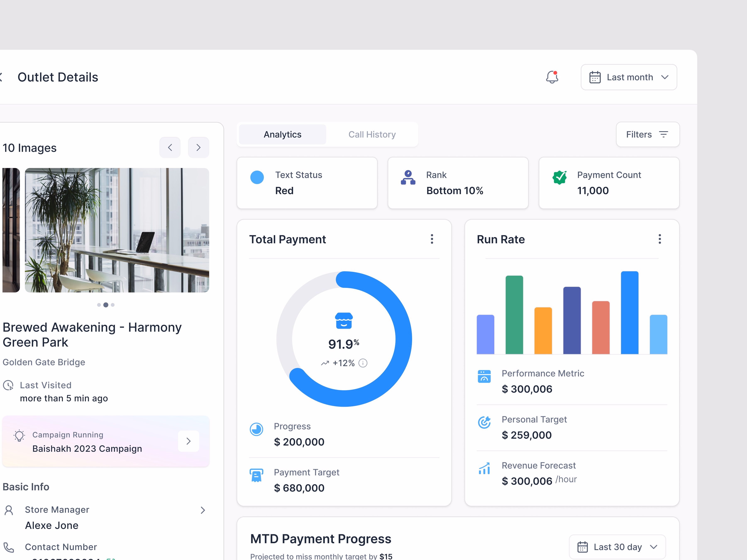Click calendar icon in Last month selector

[595, 77]
